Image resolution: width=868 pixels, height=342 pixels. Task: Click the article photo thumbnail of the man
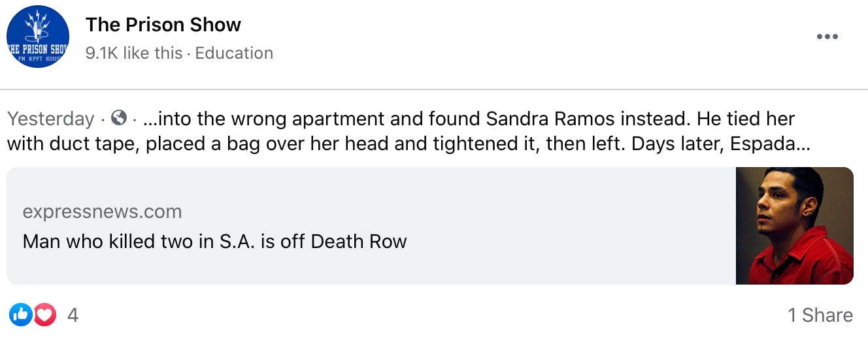coord(794,226)
